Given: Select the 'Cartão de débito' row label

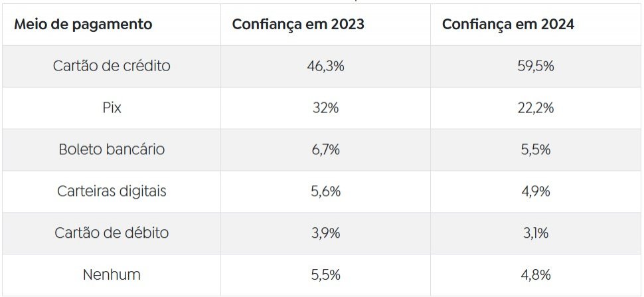Looking at the screenshot, I should coord(112,233).
